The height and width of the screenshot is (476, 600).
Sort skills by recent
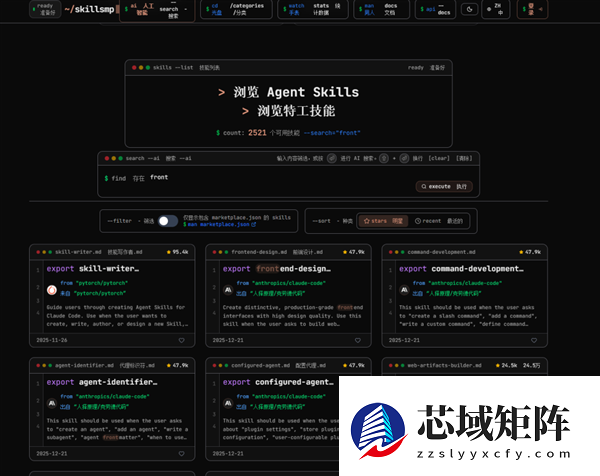(439, 221)
